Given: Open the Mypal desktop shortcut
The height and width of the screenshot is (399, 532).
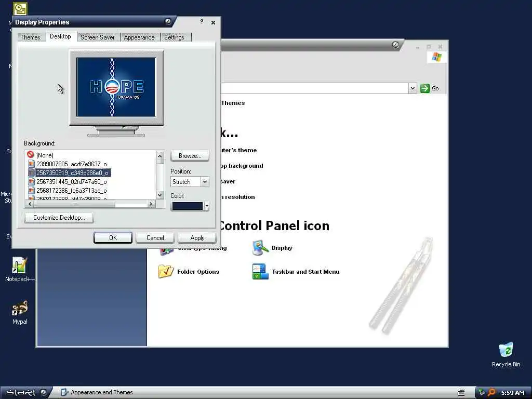Looking at the screenshot, I should pos(20,312).
